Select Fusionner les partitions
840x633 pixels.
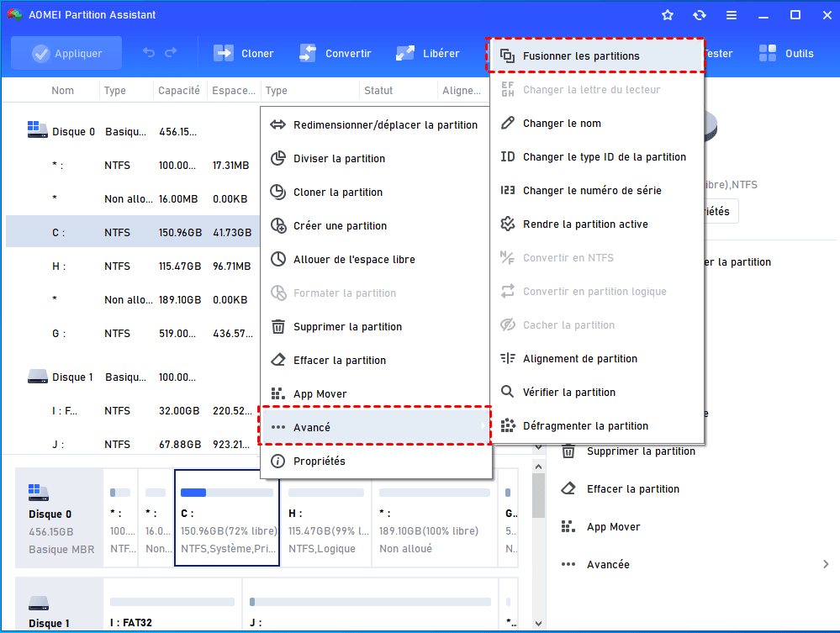click(x=580, y=56)
